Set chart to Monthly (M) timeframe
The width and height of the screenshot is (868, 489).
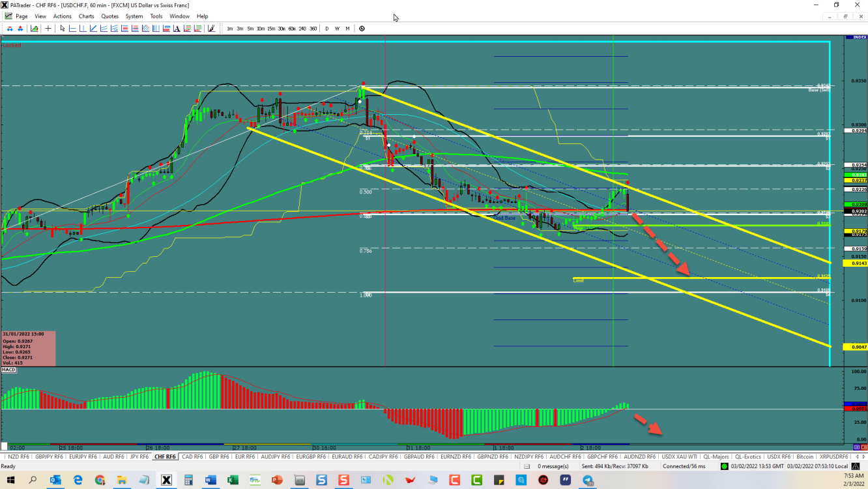[347, 29]
